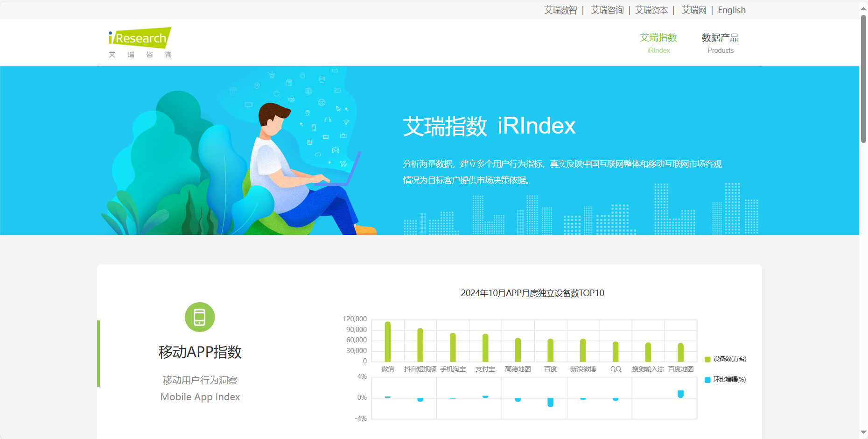
Task: Click the 微信 bar in the chart
Action: point(387,341)
